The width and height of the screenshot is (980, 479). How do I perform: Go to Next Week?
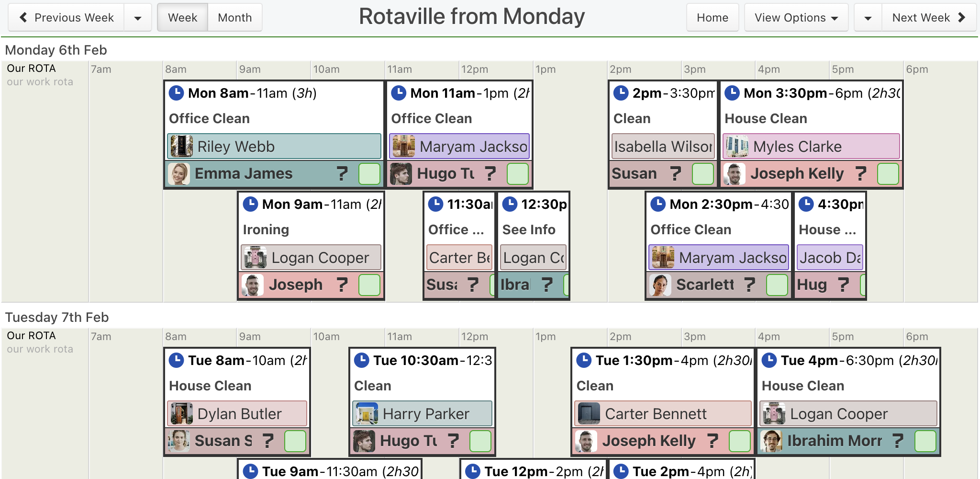[x=929, y=18]
